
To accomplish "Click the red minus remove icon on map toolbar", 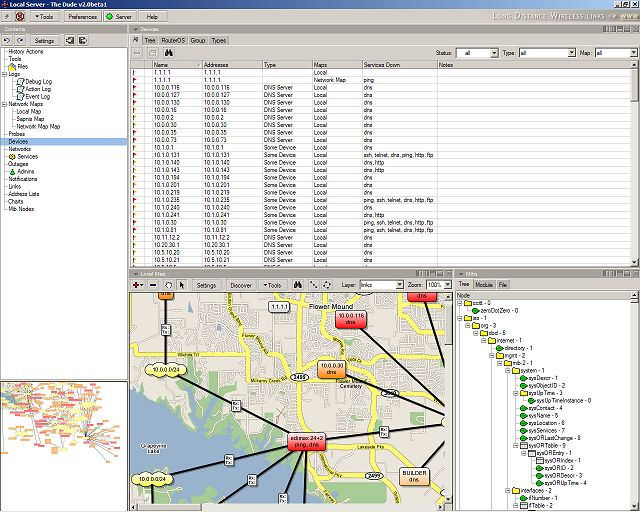I will click(x=152, y=285).
